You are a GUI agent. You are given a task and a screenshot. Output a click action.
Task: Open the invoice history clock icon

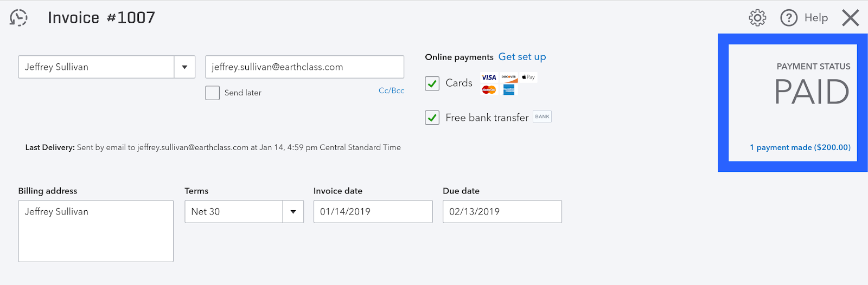pos(18,17)
